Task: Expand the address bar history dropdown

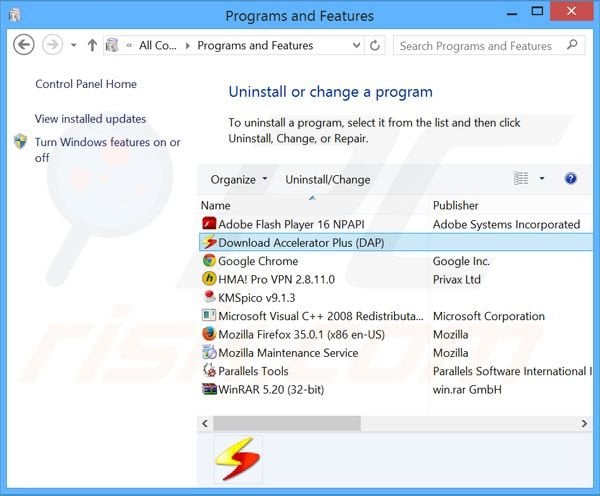Action: tap(356, 45)
